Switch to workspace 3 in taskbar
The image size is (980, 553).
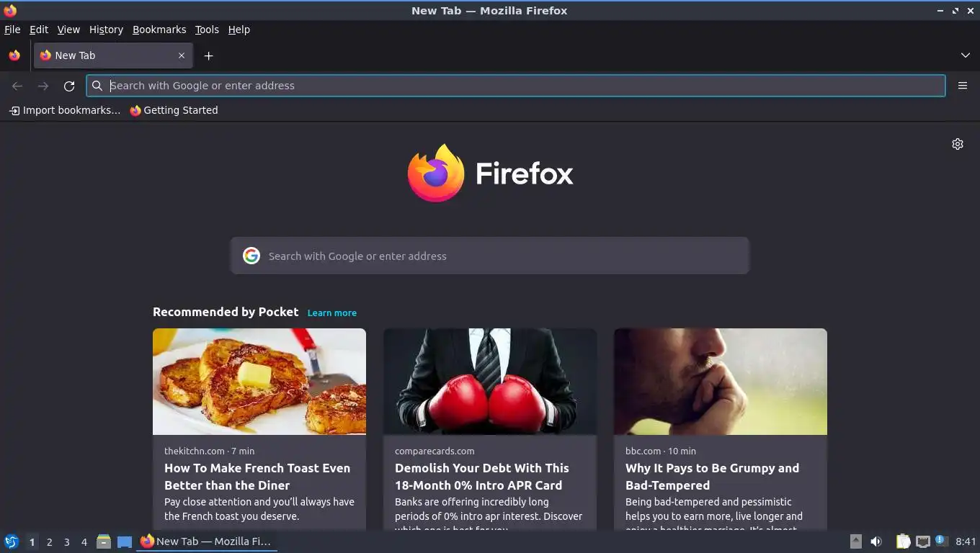(66, 542)
